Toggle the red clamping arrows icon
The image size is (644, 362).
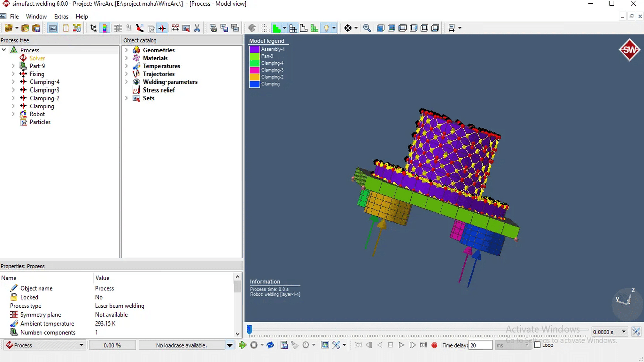(162, 28)
